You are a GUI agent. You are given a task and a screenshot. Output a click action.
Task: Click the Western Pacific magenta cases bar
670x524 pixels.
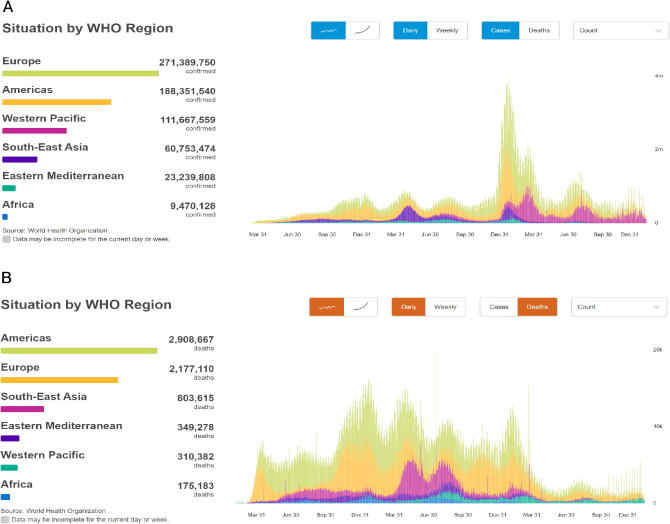[x=35, y=131]
